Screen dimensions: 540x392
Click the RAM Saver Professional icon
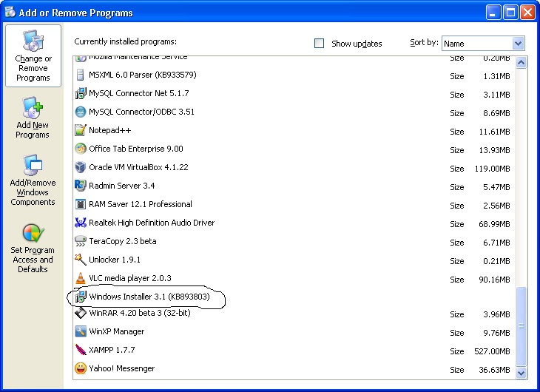[80, 204]
